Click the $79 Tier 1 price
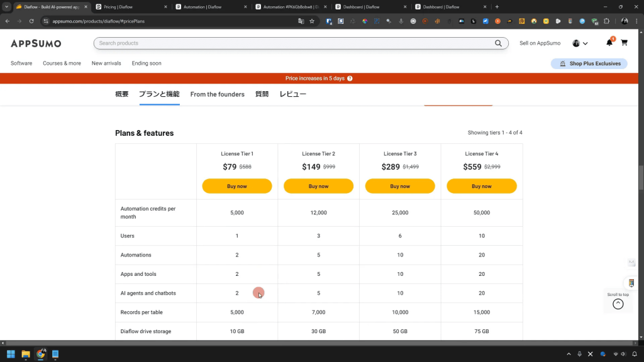The height and width of the screenshot is (362, 644). click(x=230, y=167)
